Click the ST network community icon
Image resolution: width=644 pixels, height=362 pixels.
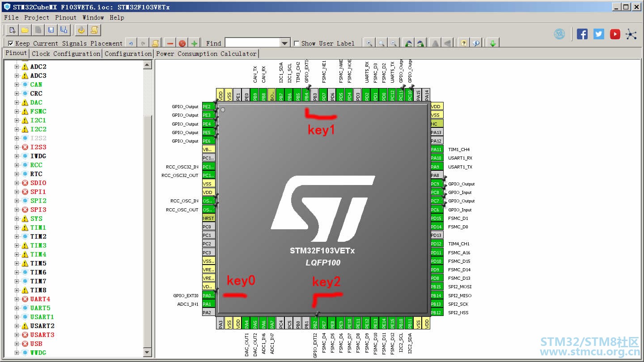tap(631, 34)
